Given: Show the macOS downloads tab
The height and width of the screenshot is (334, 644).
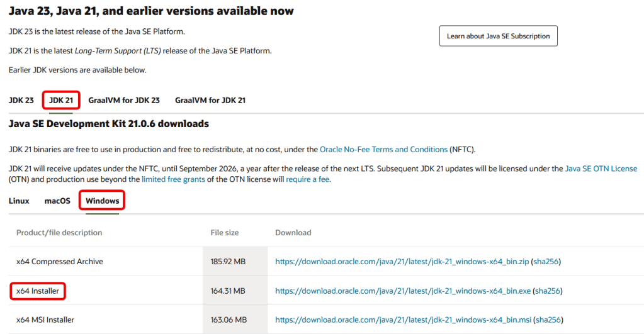Looking at the screenshot, I should (57, 201).
